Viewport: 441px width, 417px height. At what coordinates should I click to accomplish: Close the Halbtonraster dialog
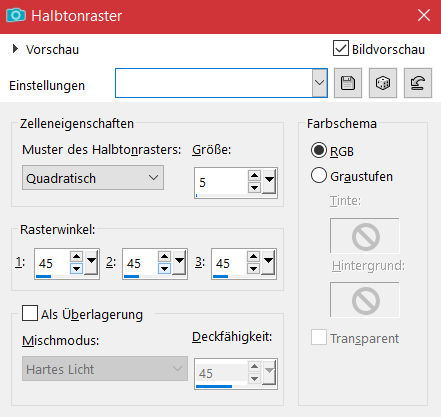click(424, 15)
